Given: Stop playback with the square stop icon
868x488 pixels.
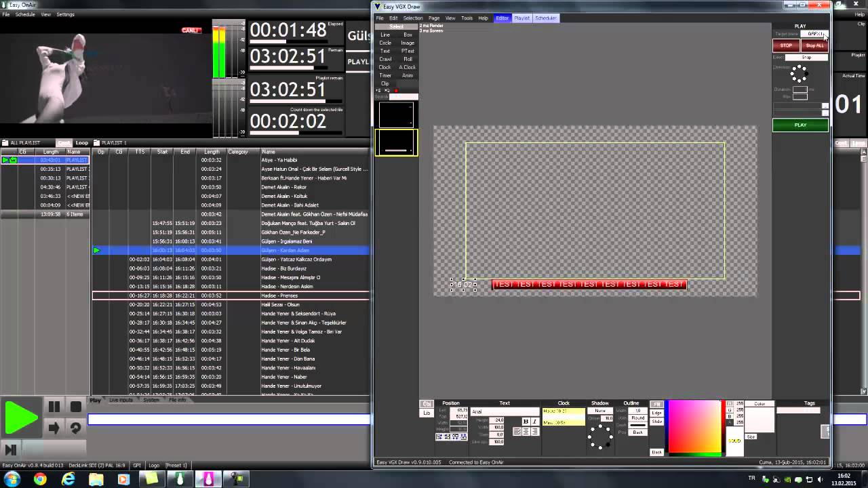Looking at the screenshot, I should (76, 407).
